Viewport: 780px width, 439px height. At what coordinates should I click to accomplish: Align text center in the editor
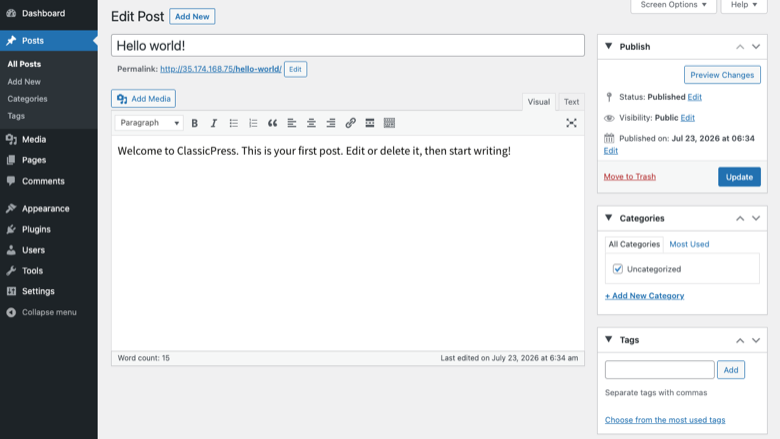click(x=311, y=123)
